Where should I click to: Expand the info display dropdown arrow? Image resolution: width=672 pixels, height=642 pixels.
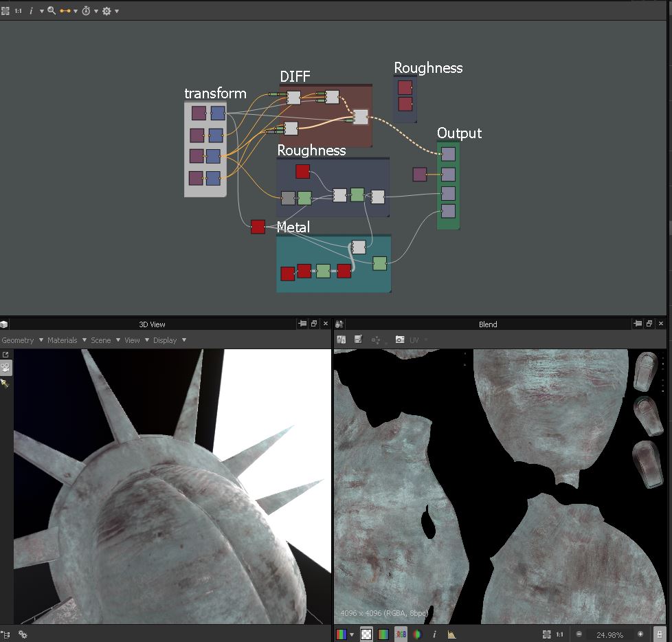tap(41, 11)
